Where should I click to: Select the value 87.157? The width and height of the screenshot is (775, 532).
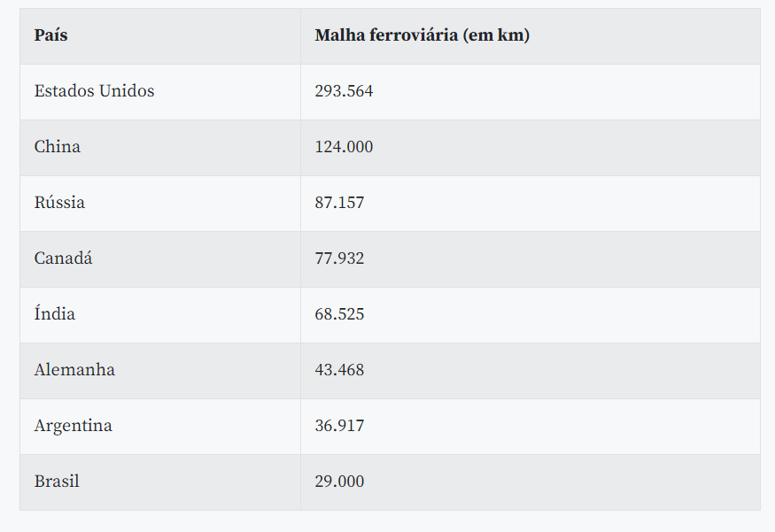pyautogui.click(x=339, y=203)
